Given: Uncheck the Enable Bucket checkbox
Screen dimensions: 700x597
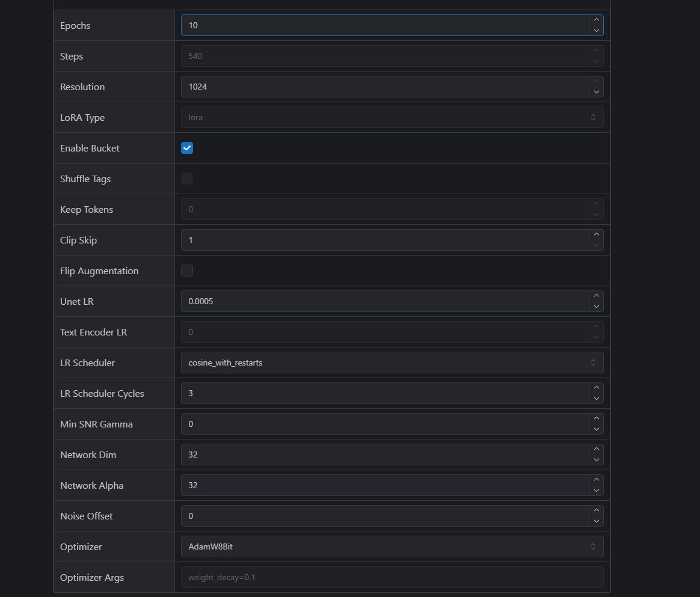Looking at the screenshot, I should 187,148.
